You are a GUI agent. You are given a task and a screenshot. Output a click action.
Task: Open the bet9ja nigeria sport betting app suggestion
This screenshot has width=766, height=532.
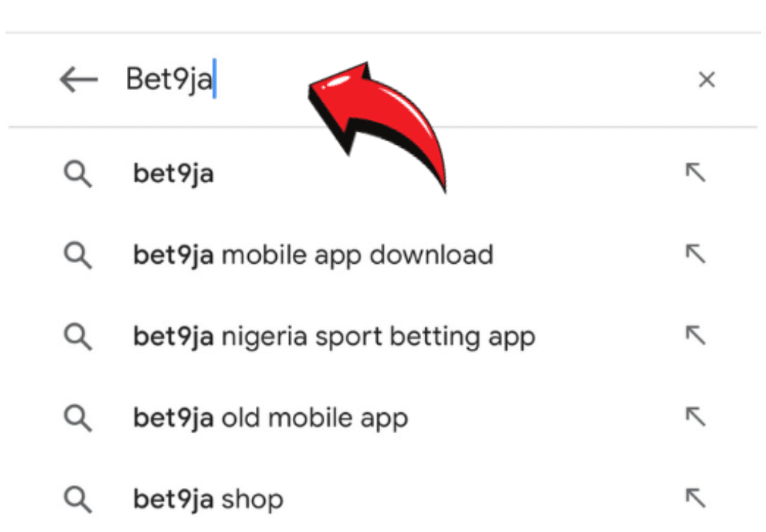click(x=335, y=336)
